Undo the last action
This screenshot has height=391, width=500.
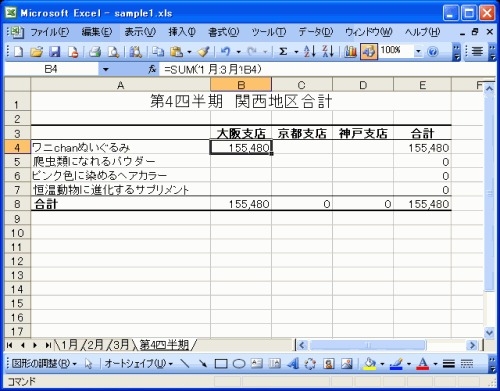tap(226, 52)
